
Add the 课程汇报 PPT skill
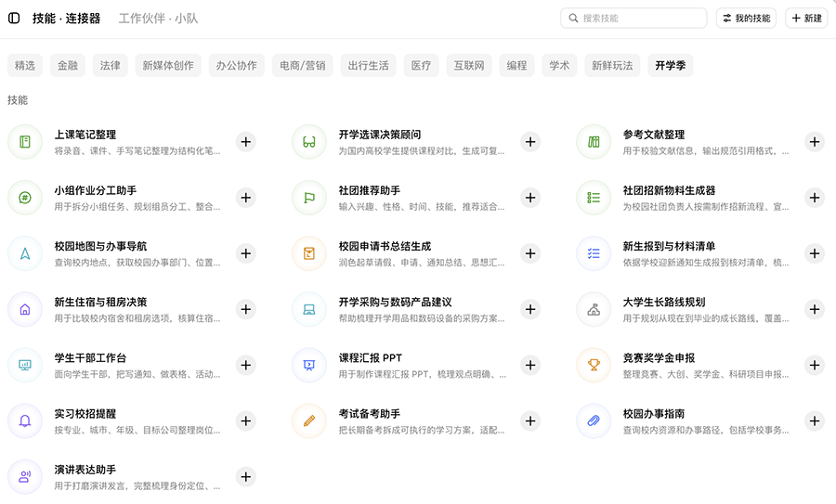pyautogui.click(x=530, y=365)
